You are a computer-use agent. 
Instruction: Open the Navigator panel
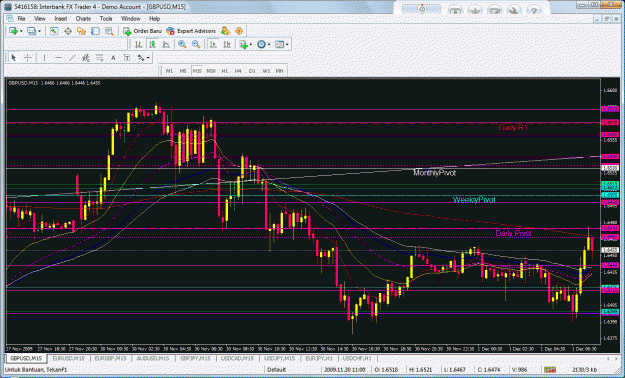pos(81,31)
